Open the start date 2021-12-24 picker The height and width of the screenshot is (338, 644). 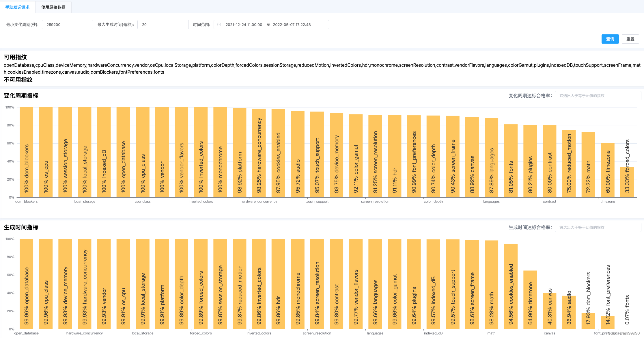[x=244, y=25]
